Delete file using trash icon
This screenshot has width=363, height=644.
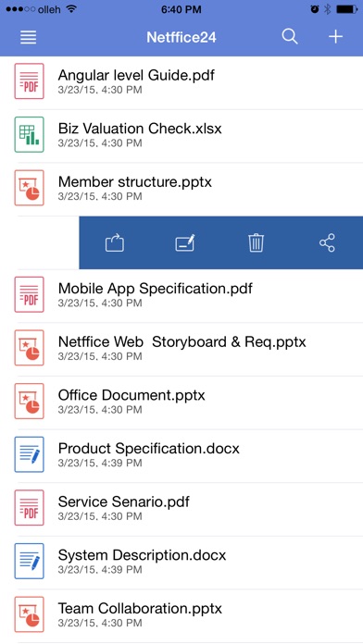[x=256, y=242]
